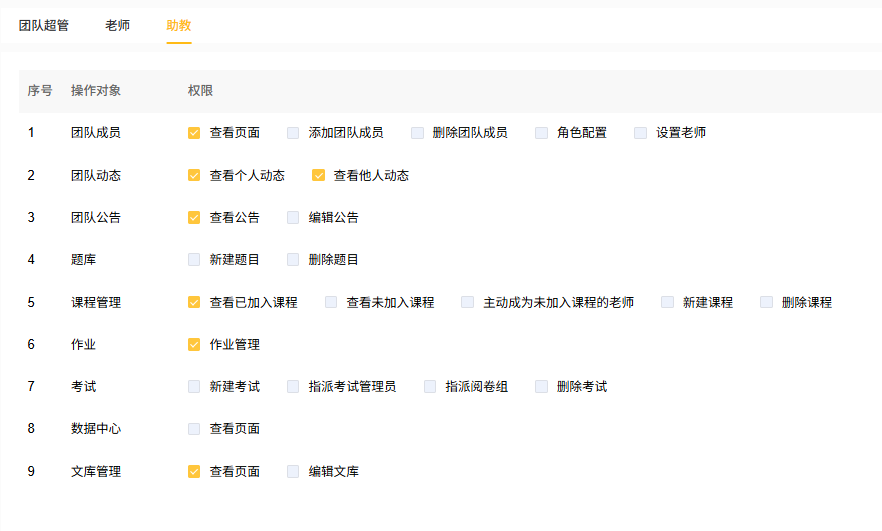The width and height of the screenshot is (882, 531).
Task: Disable 作业管理 permission checkbox
Action: pyautogui.click(x=194, y=345)
